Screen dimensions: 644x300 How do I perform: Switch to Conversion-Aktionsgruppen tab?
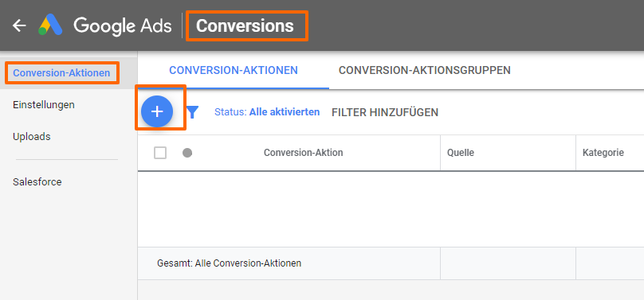click(x=425, y=71)
